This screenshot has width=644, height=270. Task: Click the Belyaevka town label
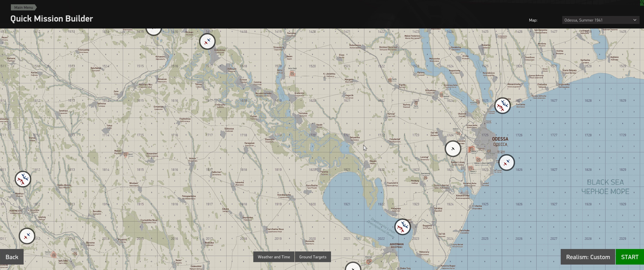pyautogui.click(x=355, y=137)
